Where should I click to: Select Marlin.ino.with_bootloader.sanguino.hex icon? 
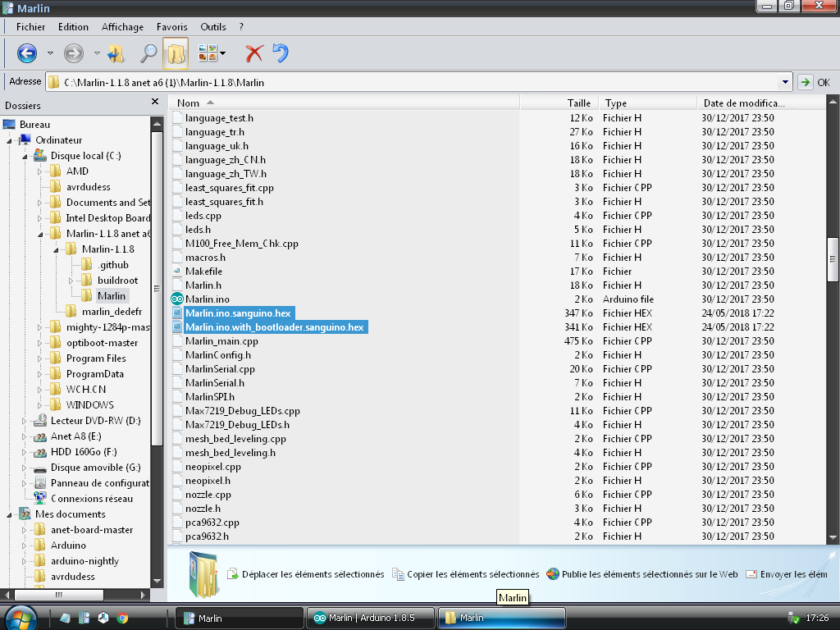[177, 326]
